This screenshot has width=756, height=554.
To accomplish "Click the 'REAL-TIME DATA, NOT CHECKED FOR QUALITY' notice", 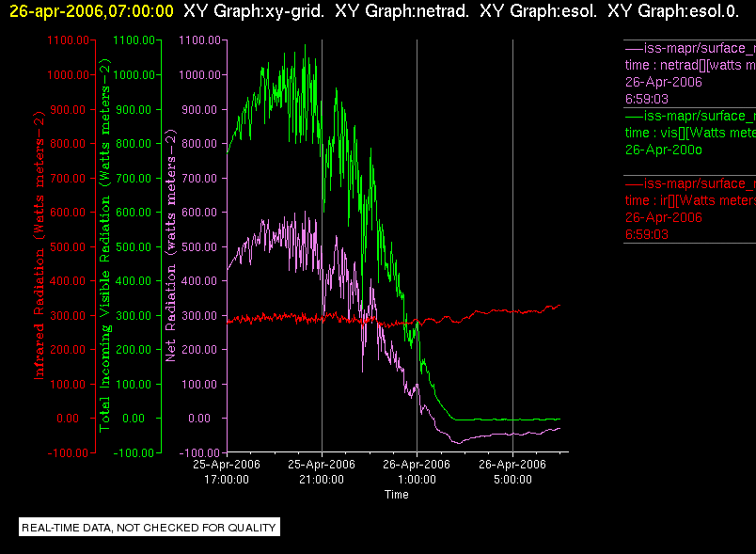I will coord(149,528).
